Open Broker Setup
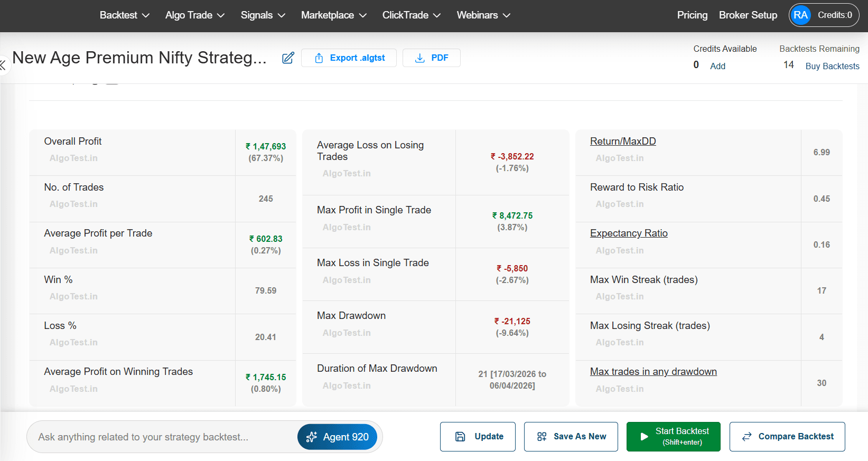 [748, 15]
